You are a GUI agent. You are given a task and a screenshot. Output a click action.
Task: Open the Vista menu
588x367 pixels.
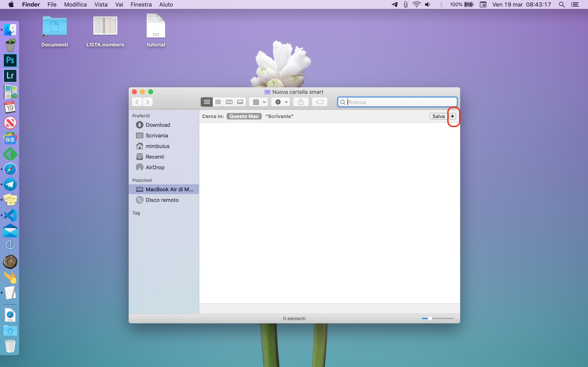[x=101, y=5]
